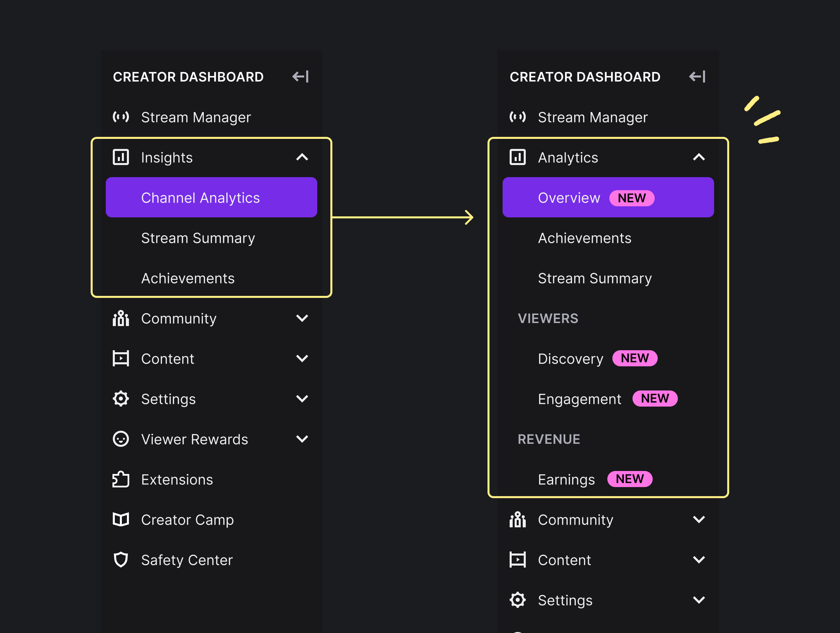Viewport: 840px width, 633px height.
Task: Expand the Community section in right sidebar
Action: pyautogui.click(x=699, y=520)
